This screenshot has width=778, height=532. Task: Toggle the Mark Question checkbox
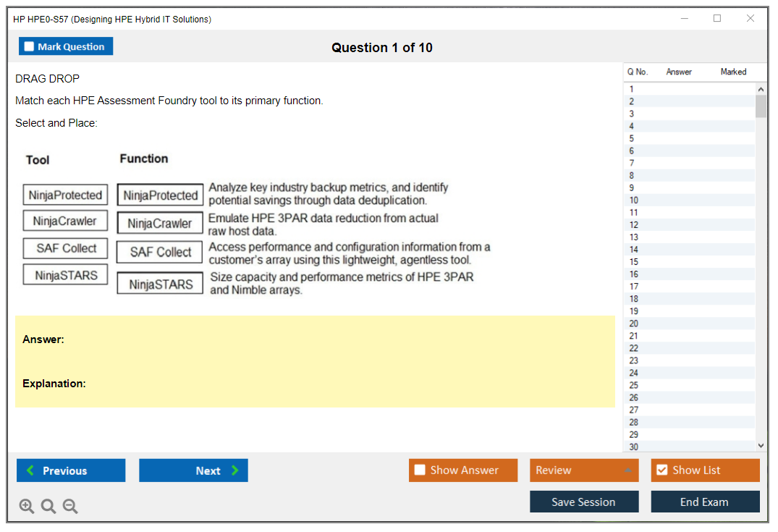(x=30, y=46)
